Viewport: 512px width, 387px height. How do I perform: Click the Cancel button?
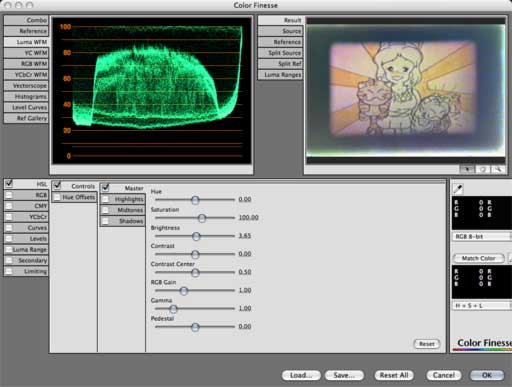(444, 375)
